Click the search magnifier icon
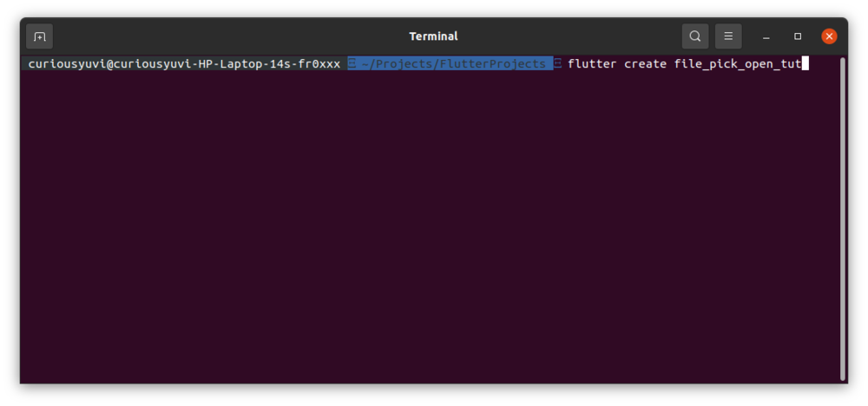 point(694,36)
